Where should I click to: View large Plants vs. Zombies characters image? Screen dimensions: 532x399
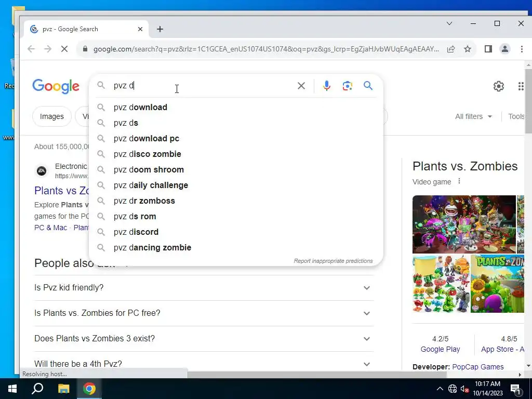(x=464, y=224)
